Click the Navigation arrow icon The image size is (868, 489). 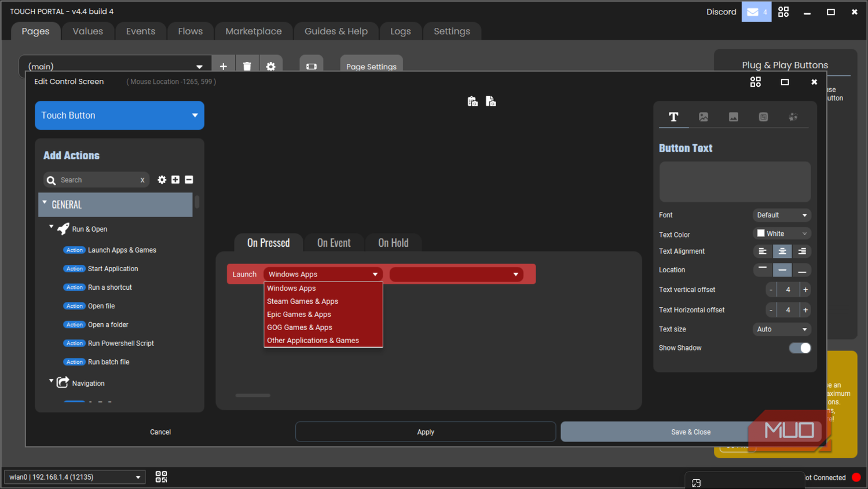tap(63, 382)
